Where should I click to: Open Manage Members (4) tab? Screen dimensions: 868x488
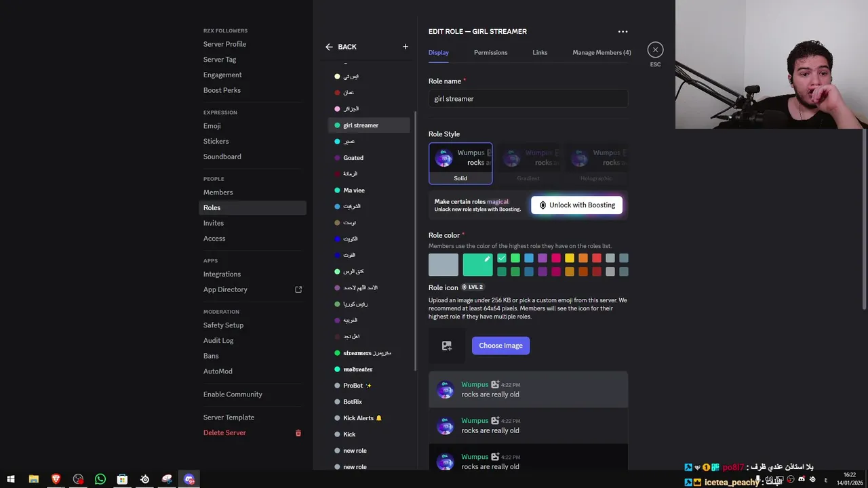click(x=601, y=52)
